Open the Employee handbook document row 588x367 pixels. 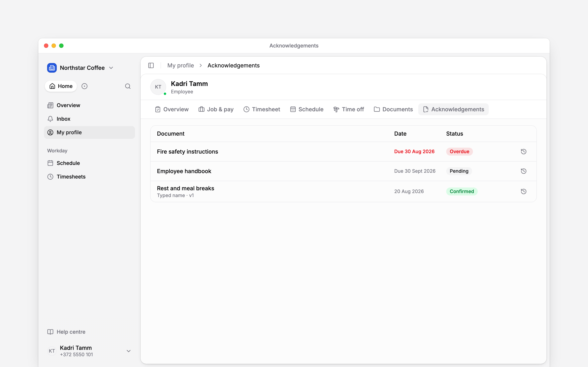point(343,171)
